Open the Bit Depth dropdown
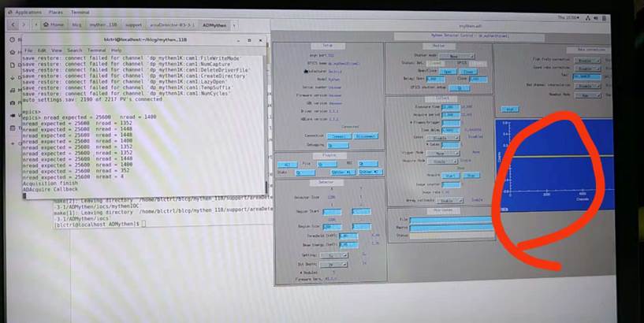This screenshot has width=644, height=323. (333, 265)
